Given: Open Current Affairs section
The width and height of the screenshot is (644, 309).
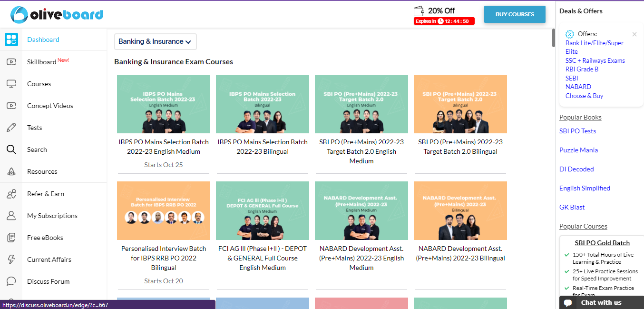Looking at the screenshot, I should click(49, 259).
